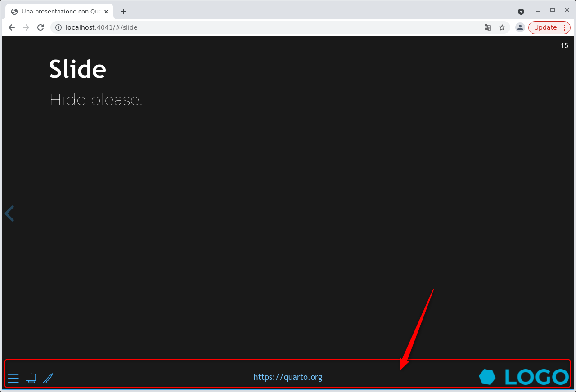This screenshot has height=392, width=576.
Task: Click the browser back arrow
Action: [x=12, y=27]
